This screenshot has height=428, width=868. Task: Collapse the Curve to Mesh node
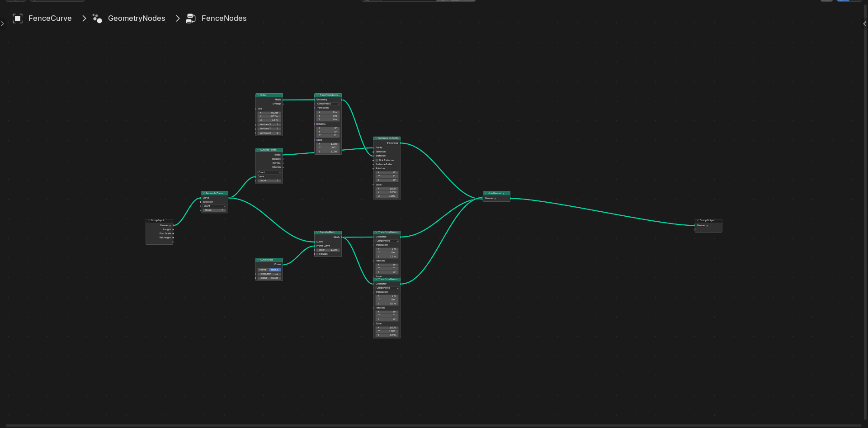pos(317,232)
